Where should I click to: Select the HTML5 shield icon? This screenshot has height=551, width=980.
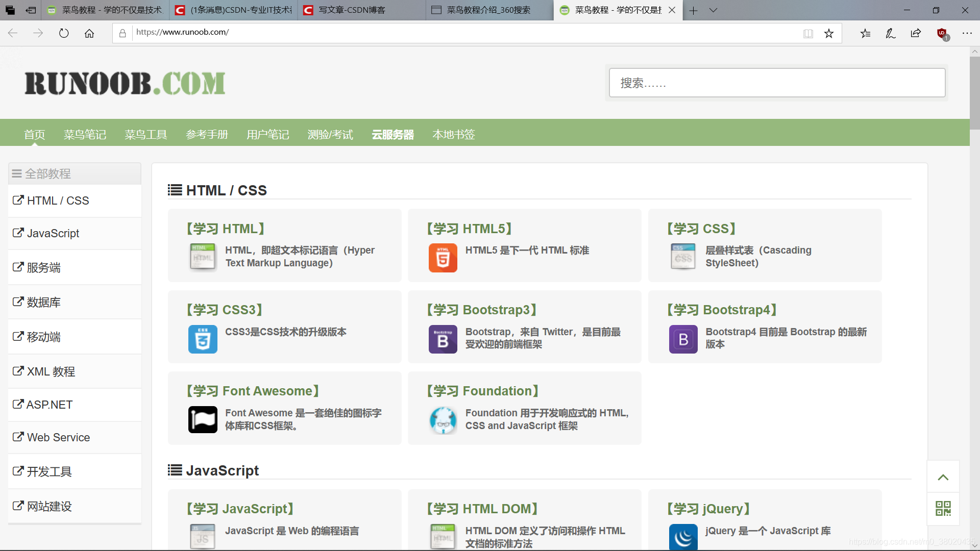coord(443,258)
